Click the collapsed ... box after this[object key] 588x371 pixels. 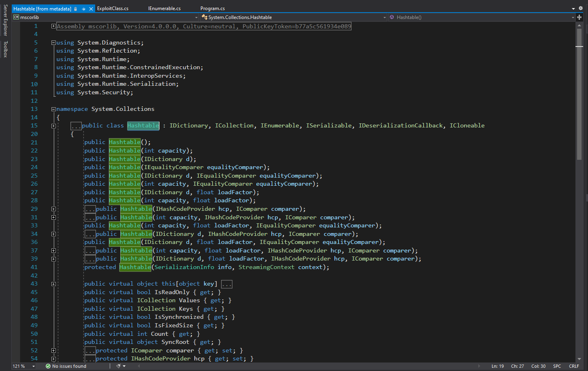227,284
